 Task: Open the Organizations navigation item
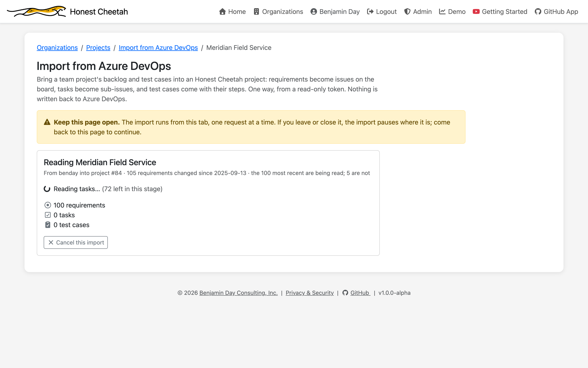[278, 12]
